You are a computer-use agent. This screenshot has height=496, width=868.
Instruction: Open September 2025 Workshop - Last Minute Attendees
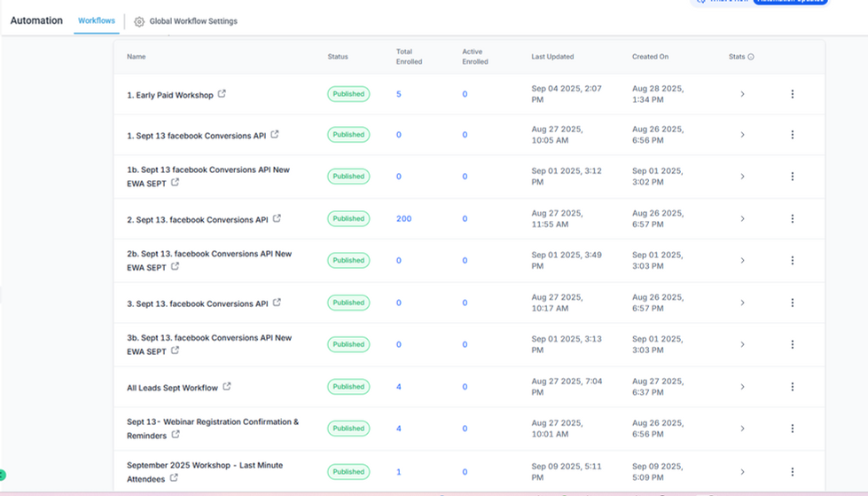tap(205, 472)
